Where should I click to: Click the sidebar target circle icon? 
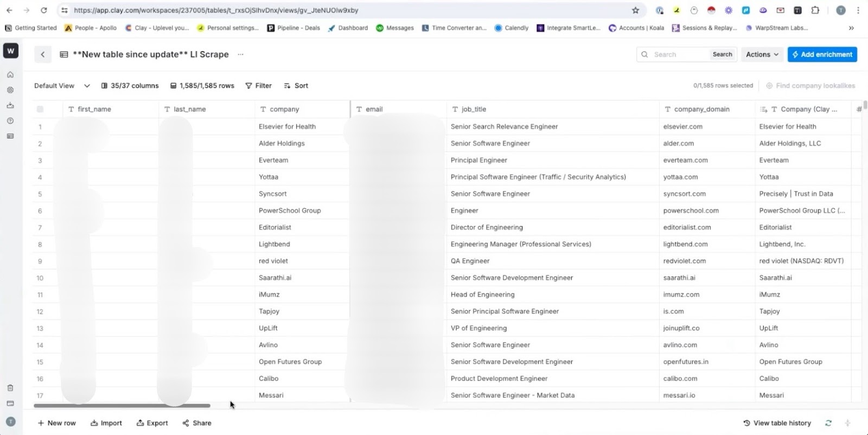point(10,90)
